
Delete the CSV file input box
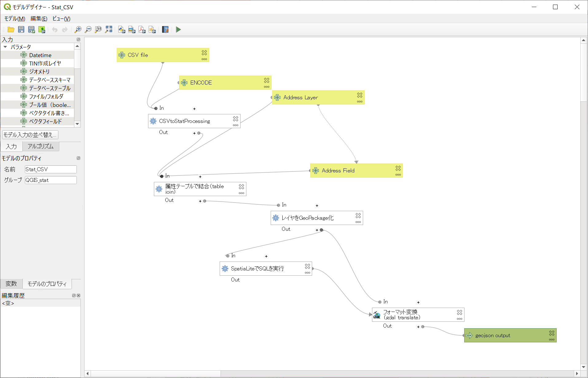tap(204, 53)
